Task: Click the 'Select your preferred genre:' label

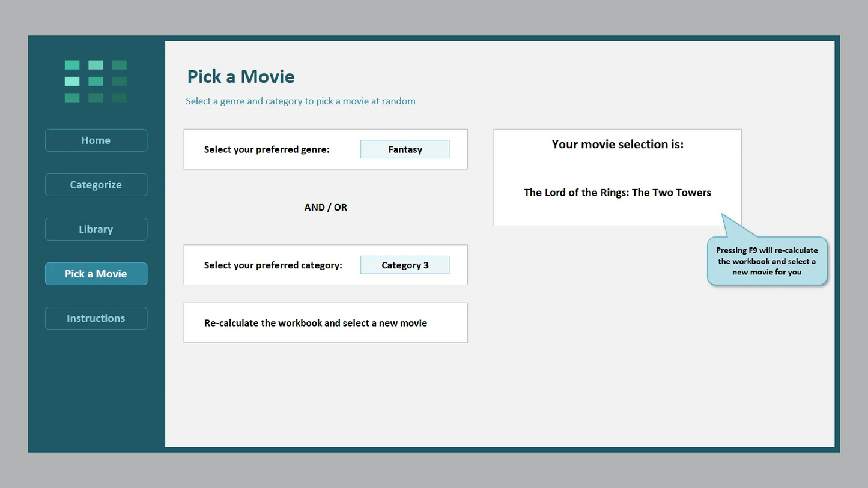Action: 267,149
